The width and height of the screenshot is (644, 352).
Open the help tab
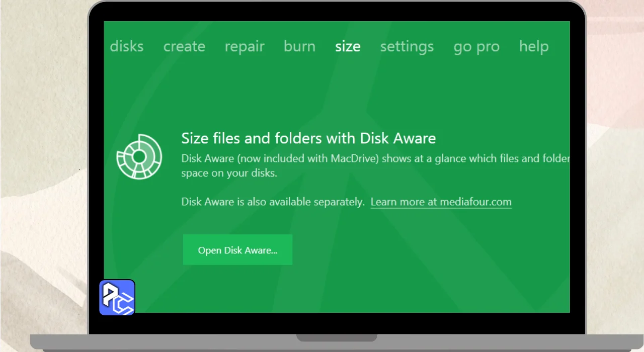coord(534,46)
